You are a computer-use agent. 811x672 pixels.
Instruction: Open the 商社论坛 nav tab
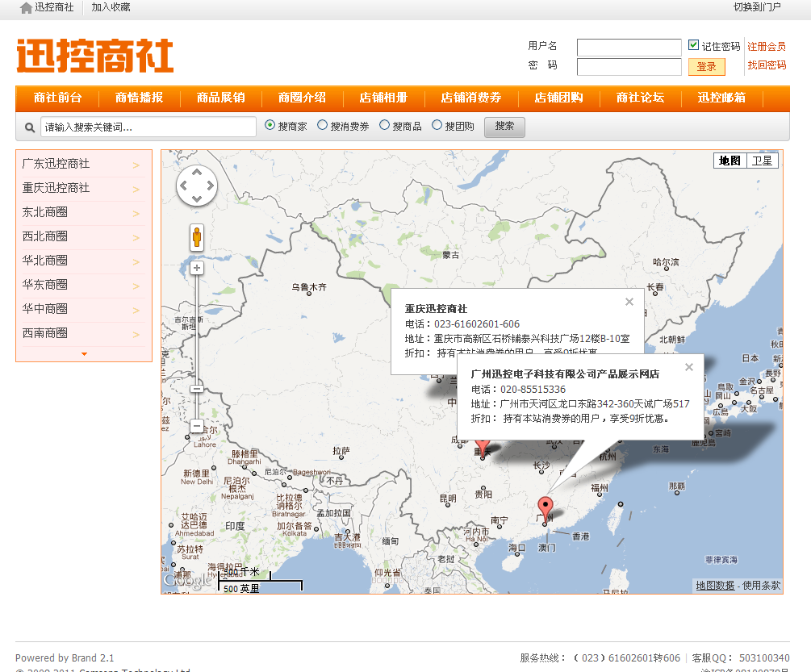click(640, 98)
